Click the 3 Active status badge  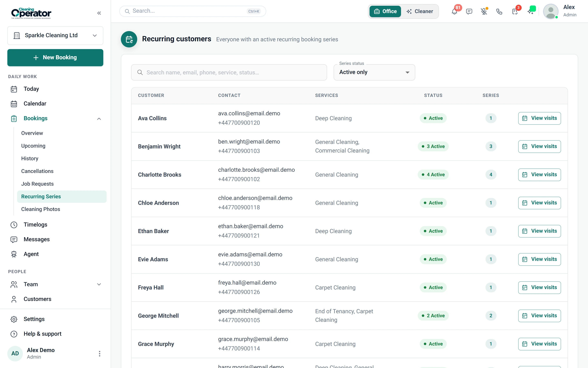click(x=433, y=147)
